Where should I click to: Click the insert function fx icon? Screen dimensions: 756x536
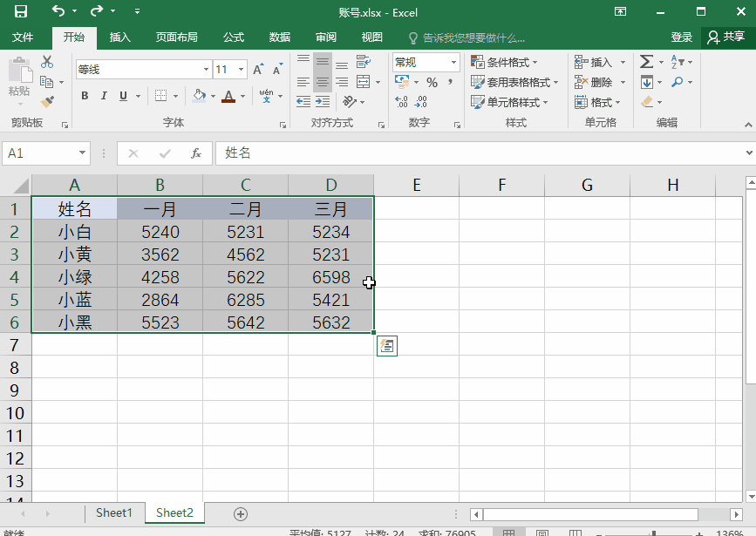[x=196, y=153]
